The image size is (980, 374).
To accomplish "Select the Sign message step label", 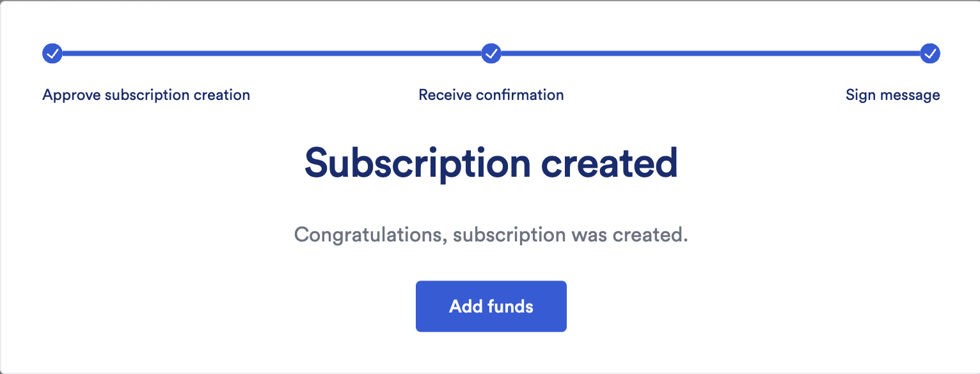I will tap(893, 95).
